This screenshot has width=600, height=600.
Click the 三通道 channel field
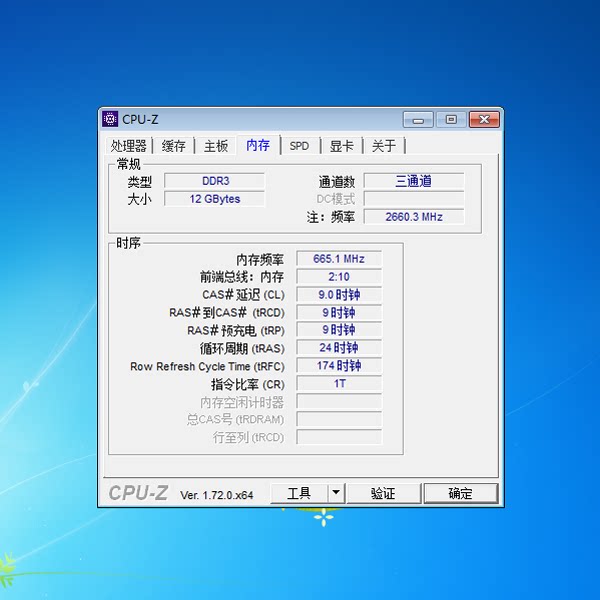click(414, 181)
